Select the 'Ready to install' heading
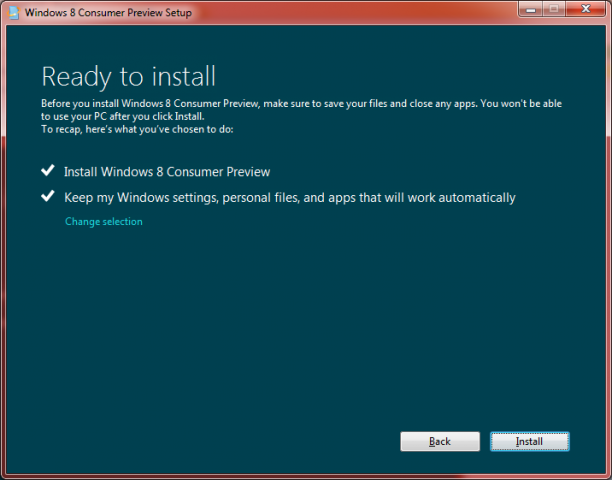 tap(128, 77)
